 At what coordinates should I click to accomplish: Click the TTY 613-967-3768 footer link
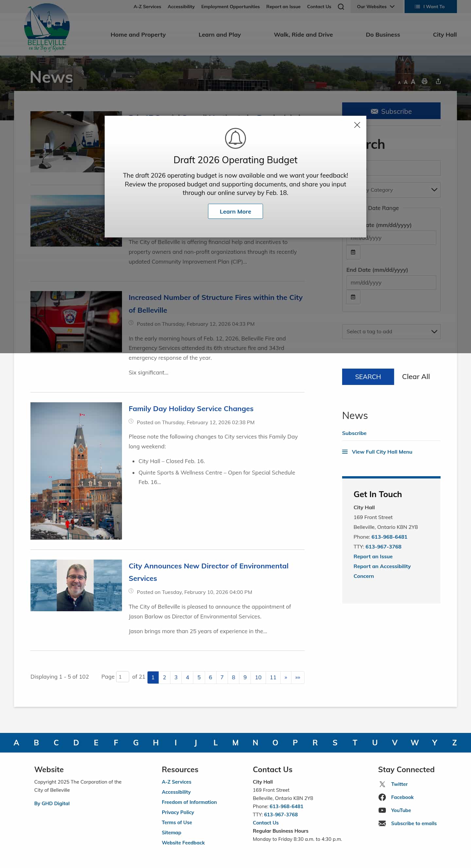point(281,814)
